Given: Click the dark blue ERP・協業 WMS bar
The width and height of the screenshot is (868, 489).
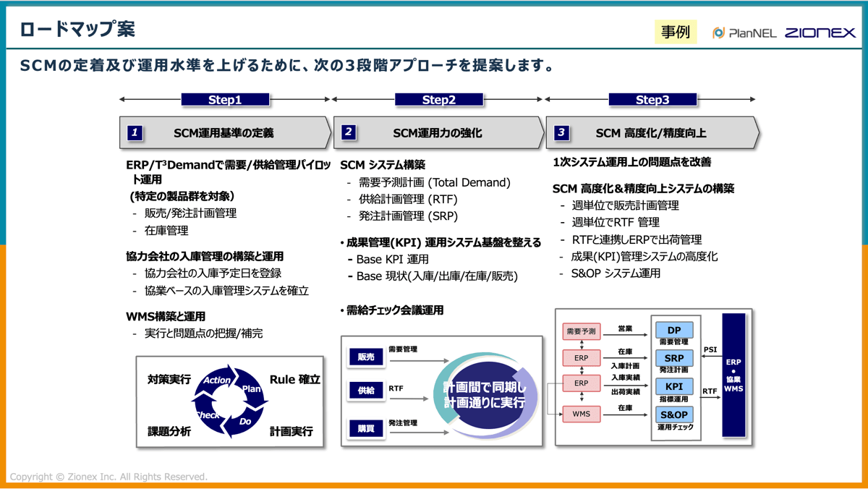Looking at the screenshot, I should (x=735, y=375).
